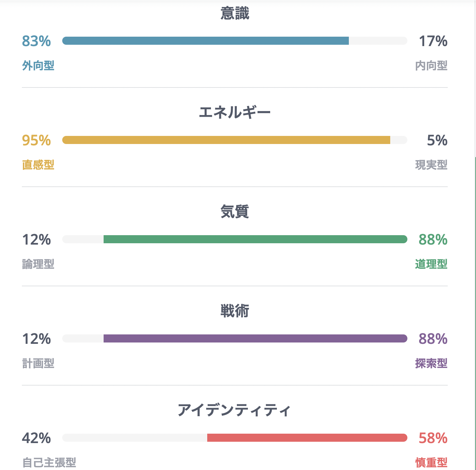Click the red 58% percentage value
Image resolution: width=476 pixels, height=470 pixels.
pos(433,438)
